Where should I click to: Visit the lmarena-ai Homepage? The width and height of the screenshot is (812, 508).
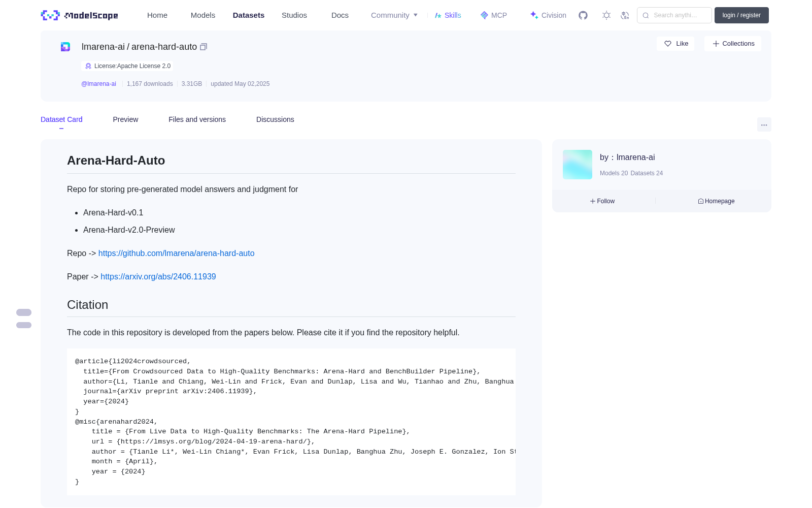pos(716,201)
